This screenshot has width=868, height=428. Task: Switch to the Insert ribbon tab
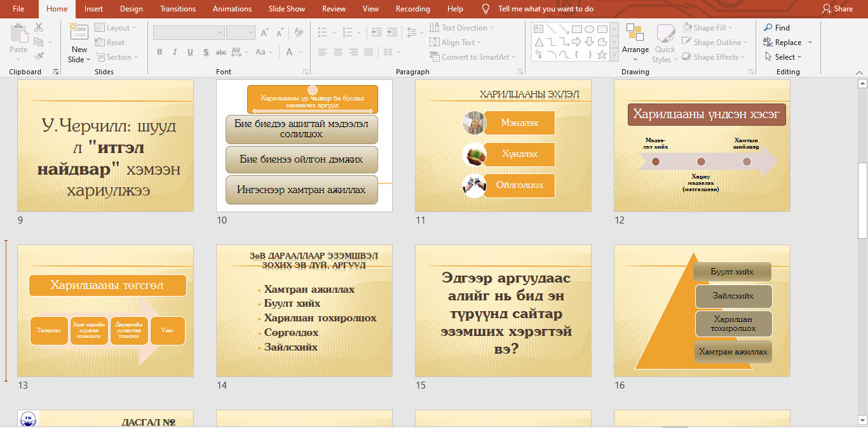coord(93,9)
